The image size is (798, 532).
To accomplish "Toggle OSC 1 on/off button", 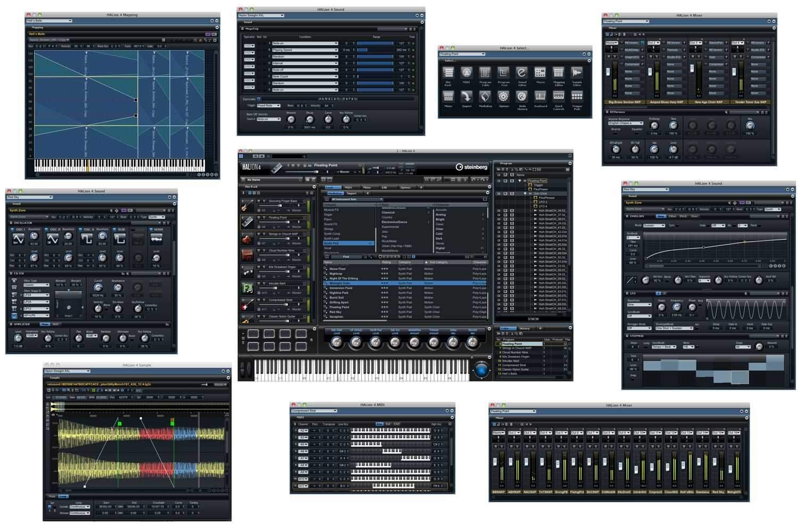I will 13,229.
